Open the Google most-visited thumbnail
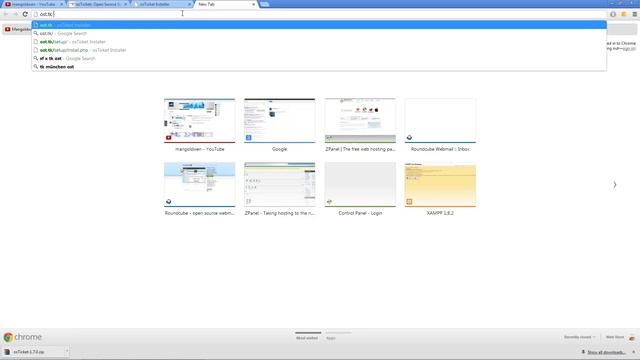Screen dimensions: 640x360 tap(280, 120)
